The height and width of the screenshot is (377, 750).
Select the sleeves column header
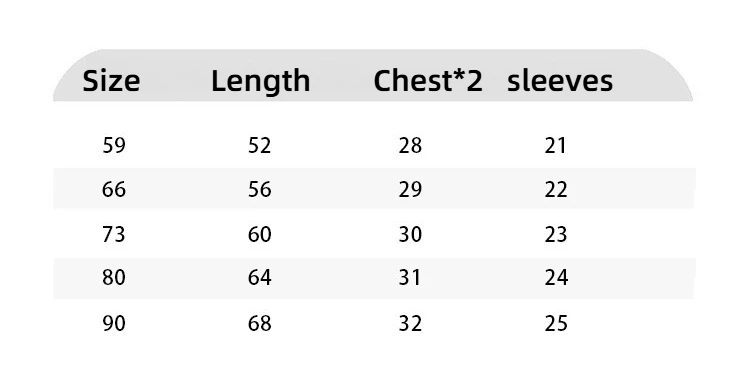coord(560,80)
